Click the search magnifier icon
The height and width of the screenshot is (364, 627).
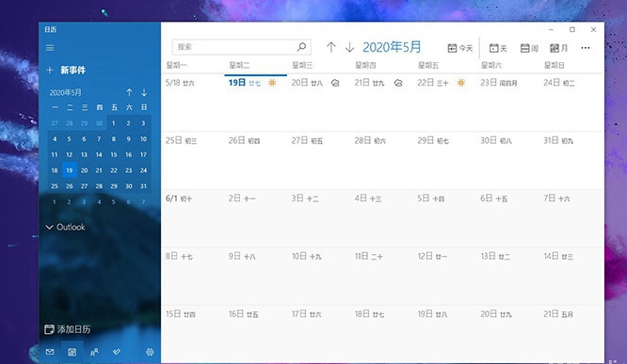click(302, 47)
